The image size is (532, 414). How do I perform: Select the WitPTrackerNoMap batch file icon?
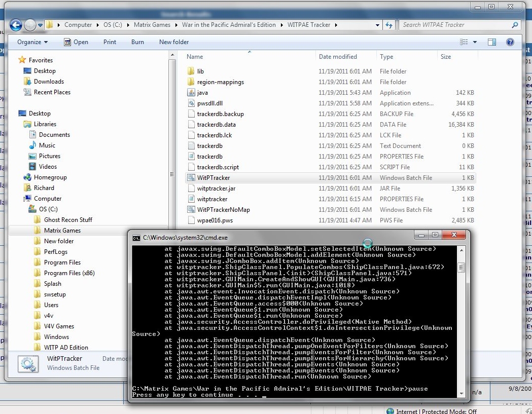(x=191, y=210)
